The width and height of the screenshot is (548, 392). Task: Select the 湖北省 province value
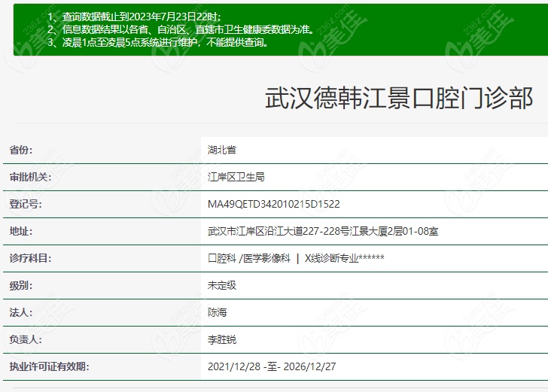click(x=222, y=150)
